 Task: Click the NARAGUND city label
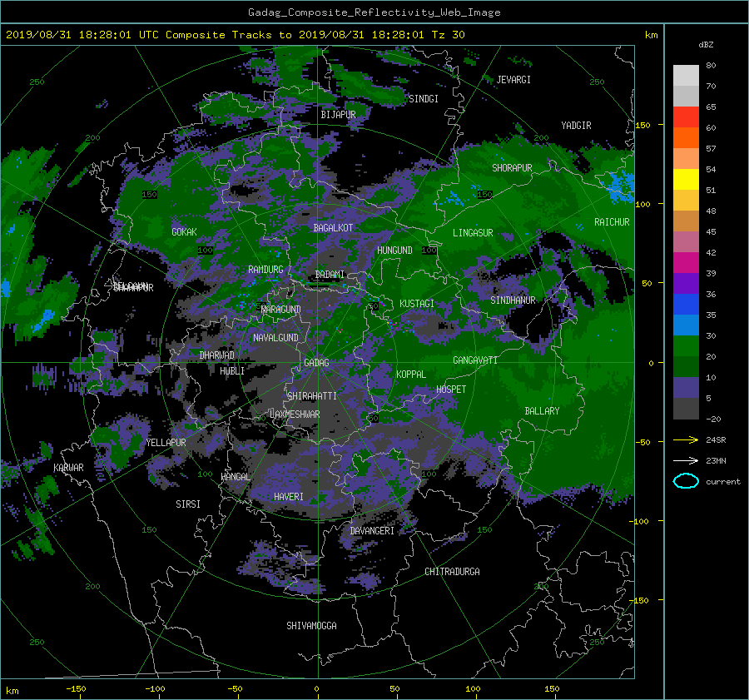point(281,310)
